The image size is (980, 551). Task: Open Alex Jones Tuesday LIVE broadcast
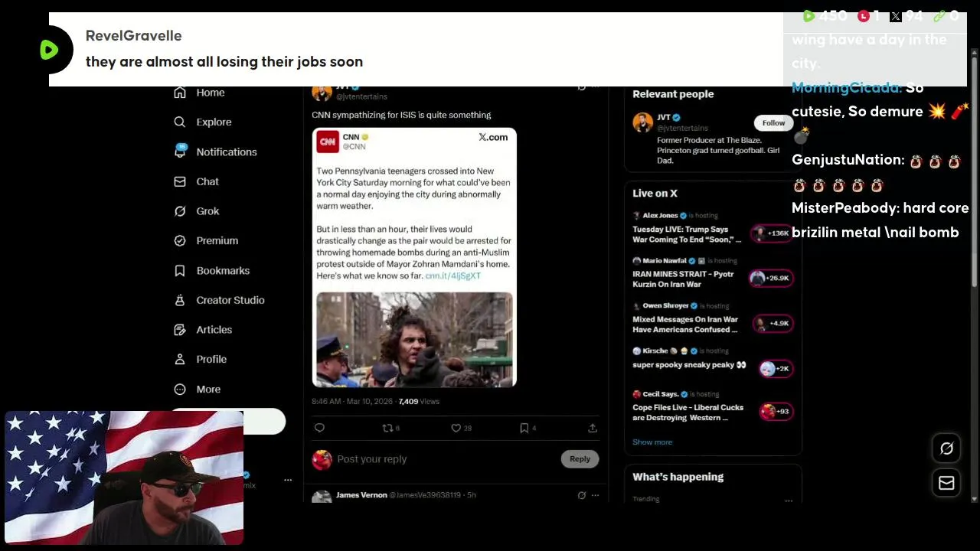click(x=688, y=234)
